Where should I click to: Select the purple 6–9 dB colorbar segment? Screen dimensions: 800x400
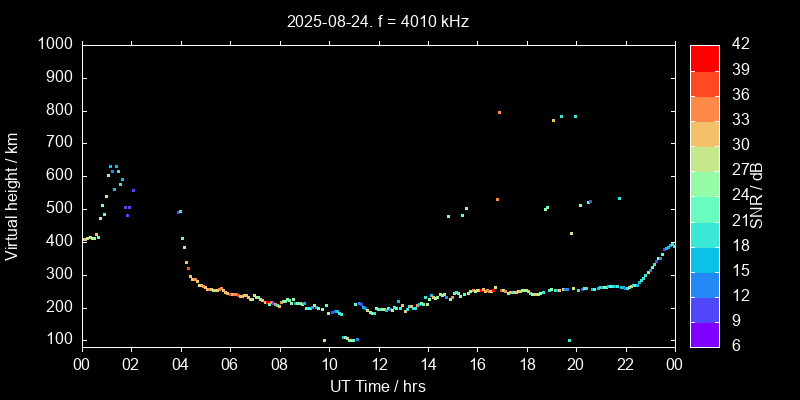pyautogui.click(x=705, y=333)
